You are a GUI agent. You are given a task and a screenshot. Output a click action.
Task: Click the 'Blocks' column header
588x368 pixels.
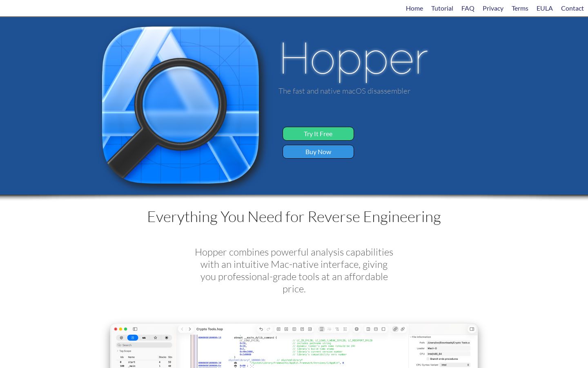[x=163, y=357]
